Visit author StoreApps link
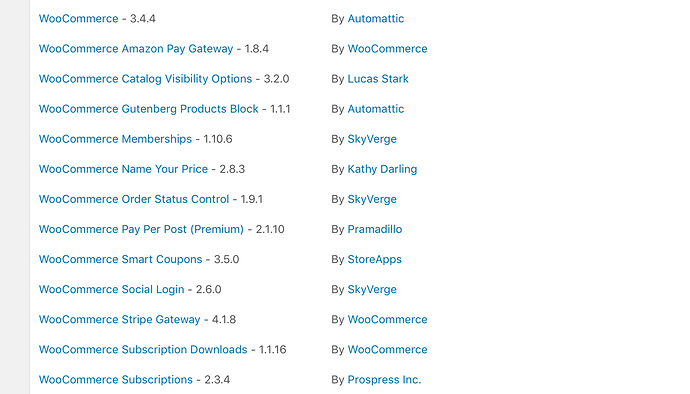690x394 pixels. 374,259
